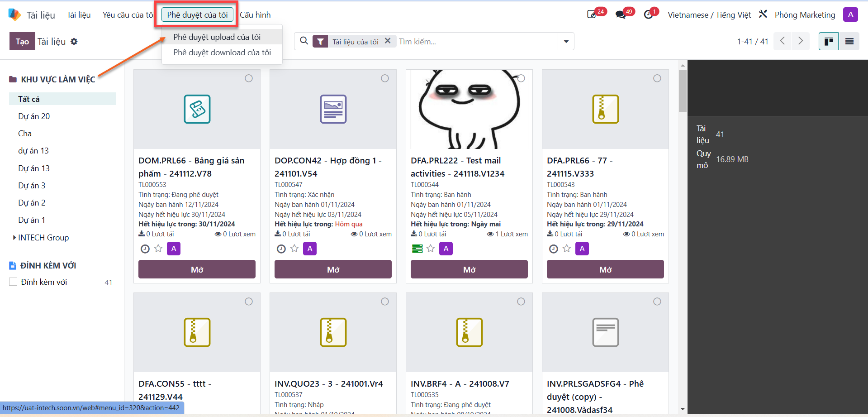The image size is (868, 417).
Task: Click the debug tools wrench icon
Action: tap(763, 14)
